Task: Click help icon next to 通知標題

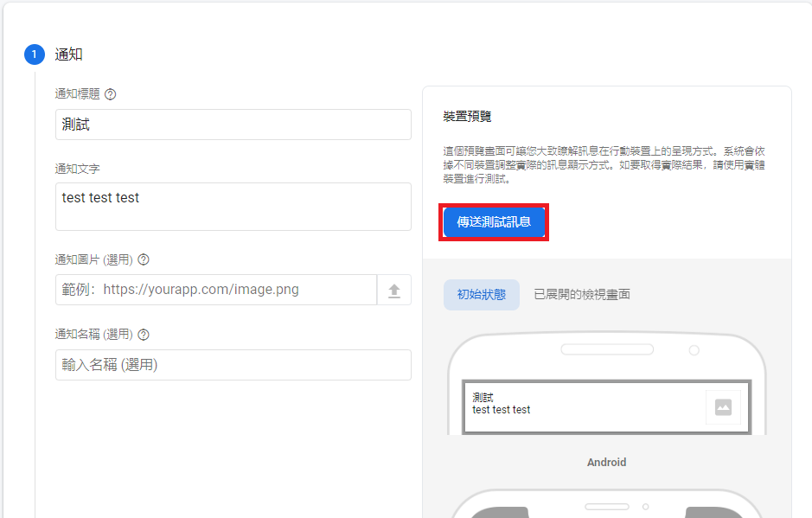Action: [111, 94]
